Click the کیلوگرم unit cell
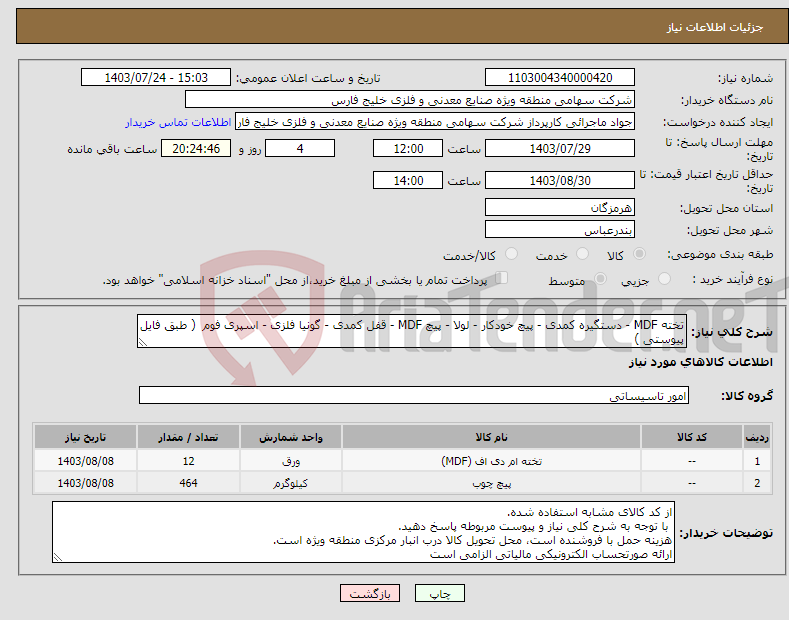This screenshot has height=620, width=789. pos(290,483)
